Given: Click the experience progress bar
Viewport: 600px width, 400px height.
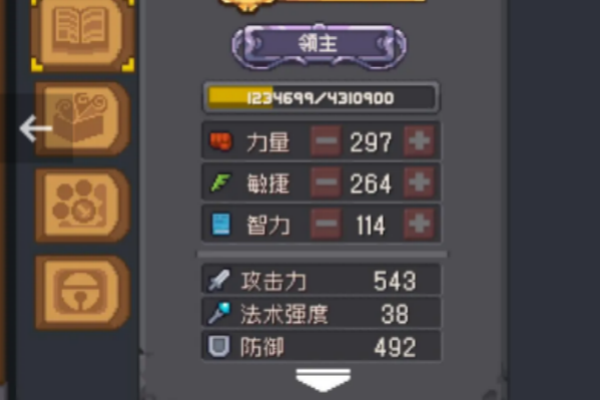Looking at the screenshot, I should (x=321, y=98).
